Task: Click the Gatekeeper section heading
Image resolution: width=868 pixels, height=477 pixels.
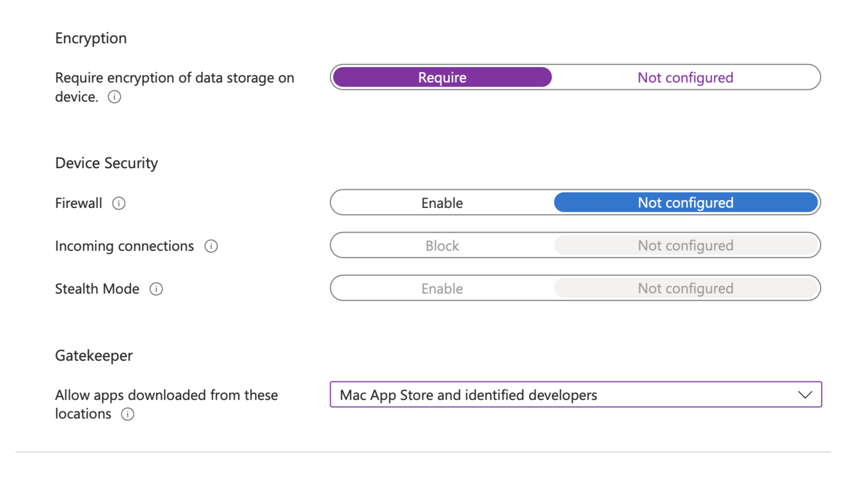Action: (94, 356)
